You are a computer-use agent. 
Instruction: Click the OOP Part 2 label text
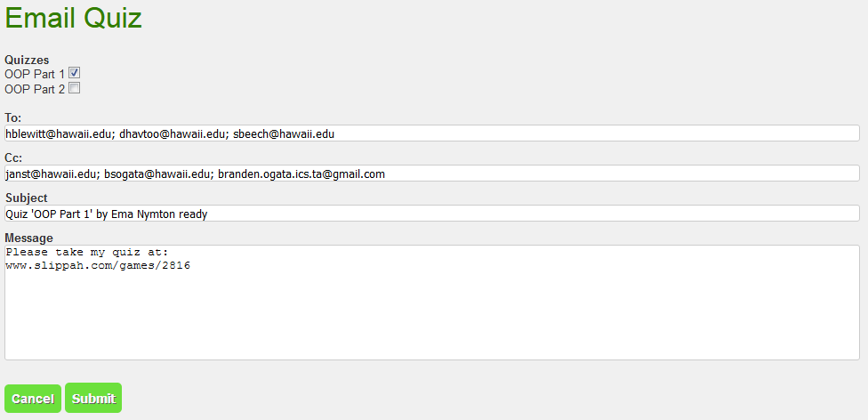click(35, 89)
